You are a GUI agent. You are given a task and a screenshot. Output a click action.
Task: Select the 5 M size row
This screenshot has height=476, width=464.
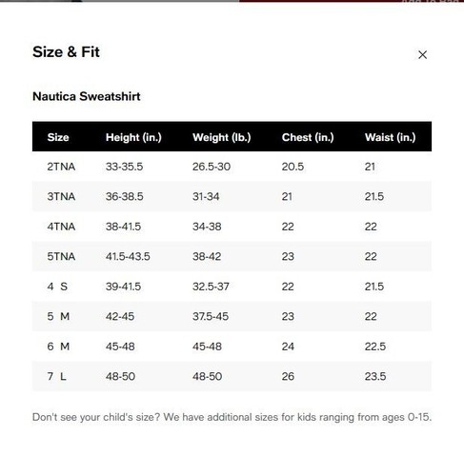(232, 316)
